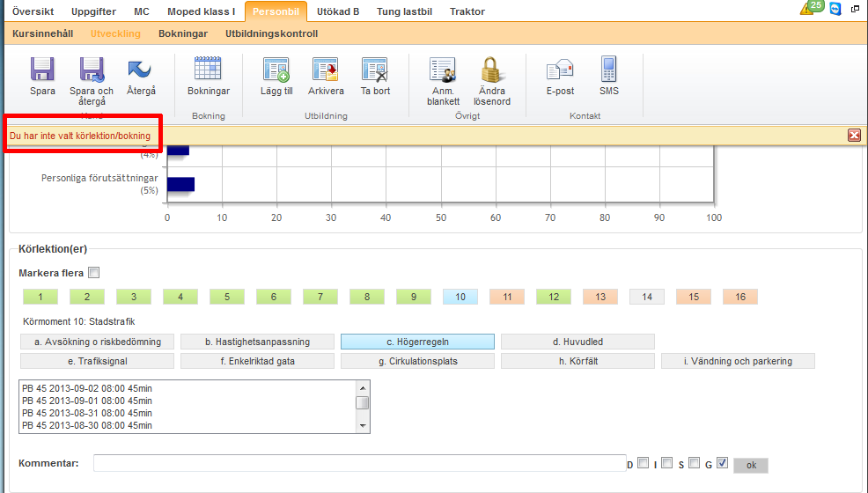This screenshot has height=493, width=868.
Task: Switch to the Uppgifter tab
Action: 93,11
